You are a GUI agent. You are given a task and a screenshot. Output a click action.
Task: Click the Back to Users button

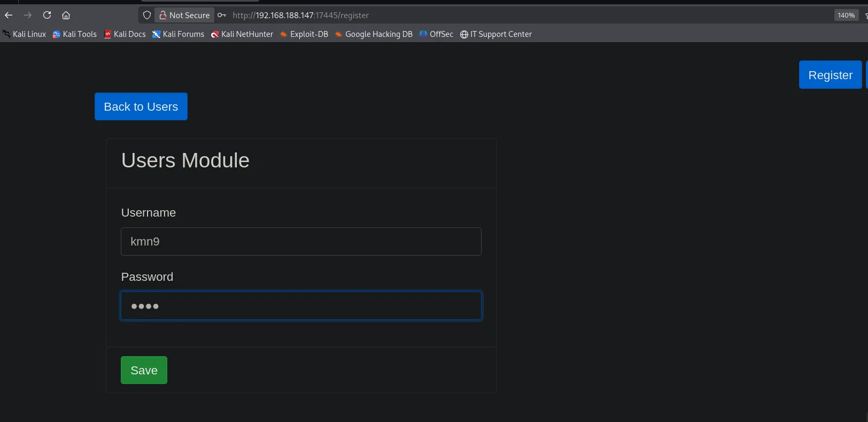point(141,106)
